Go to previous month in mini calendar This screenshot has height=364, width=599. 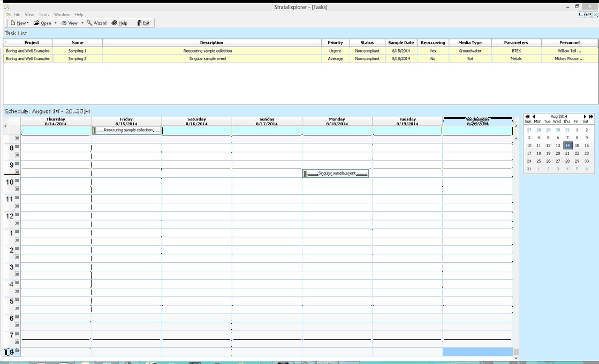point(533,116)
